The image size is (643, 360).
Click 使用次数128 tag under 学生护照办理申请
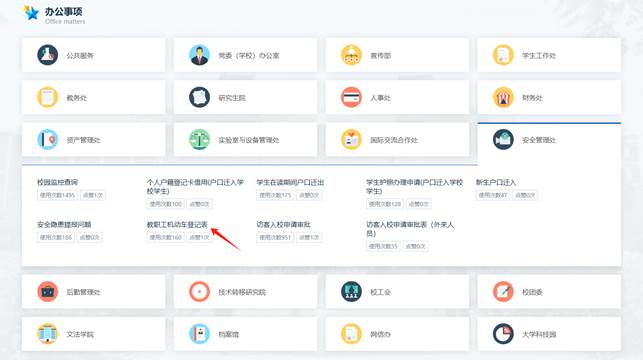point(385,204)
